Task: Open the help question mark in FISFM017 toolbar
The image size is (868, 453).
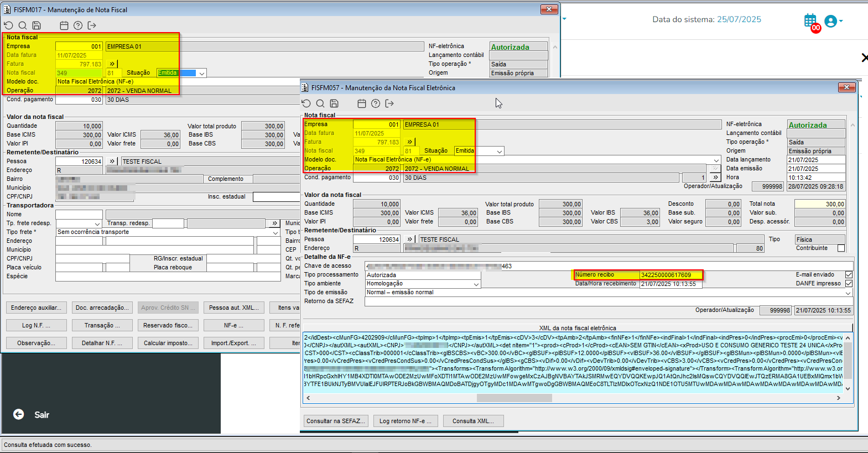Action: click(x=78, y=25)
